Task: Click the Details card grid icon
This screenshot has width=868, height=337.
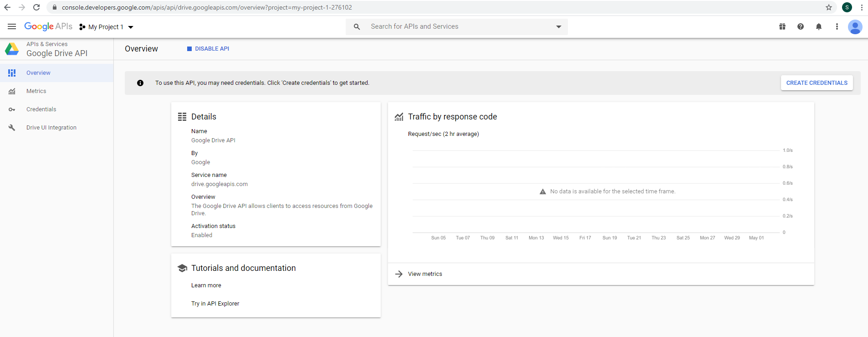Action: pyautogui.click(x=182, y=117)
